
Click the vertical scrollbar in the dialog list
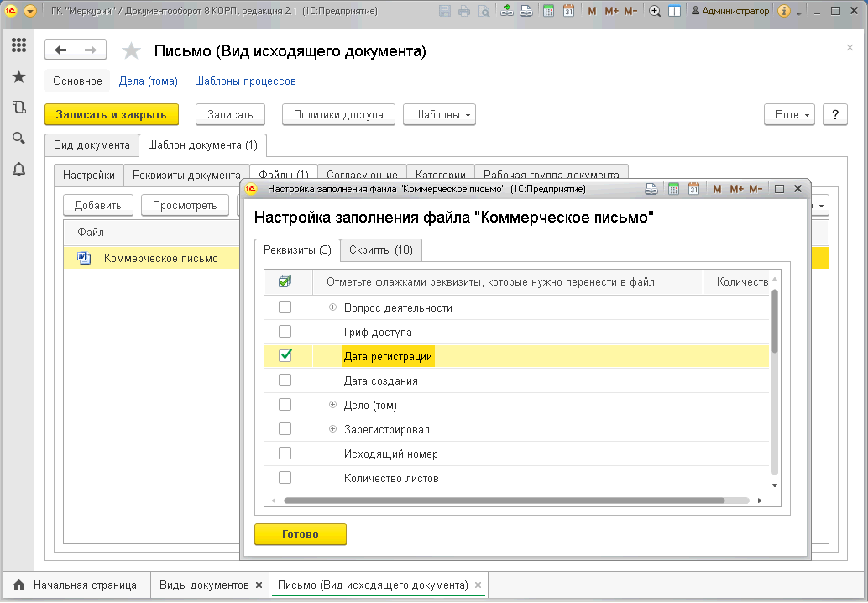(x=775, y=321)
